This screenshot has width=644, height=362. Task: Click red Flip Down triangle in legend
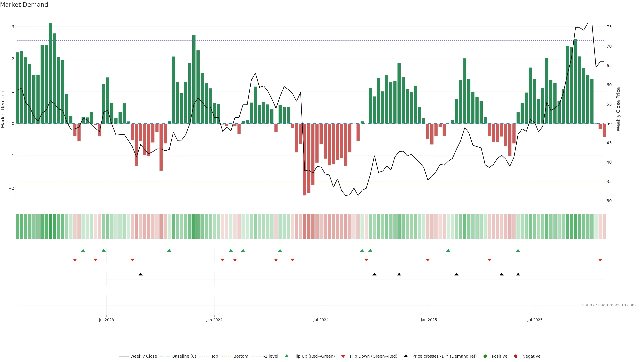(x=343, y=356)
